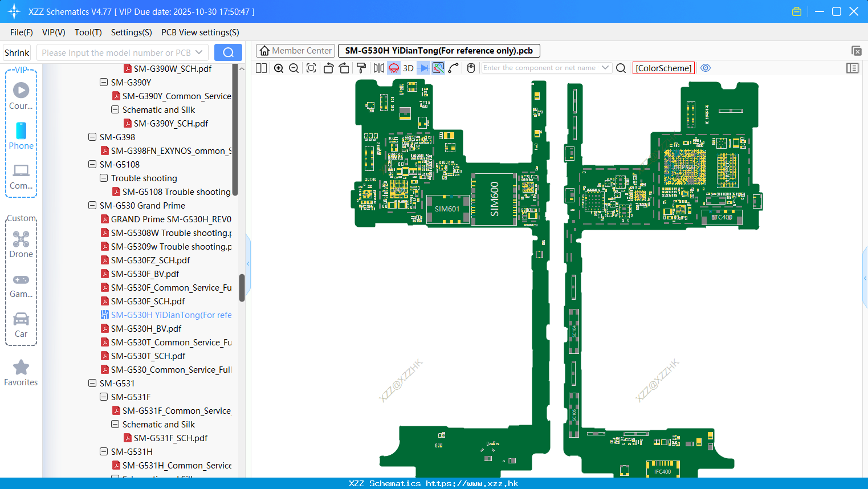The height and width of the screenshot is (489, 868).
Task: Collapse the Trouble shooting node
Action: click(104, 178)
